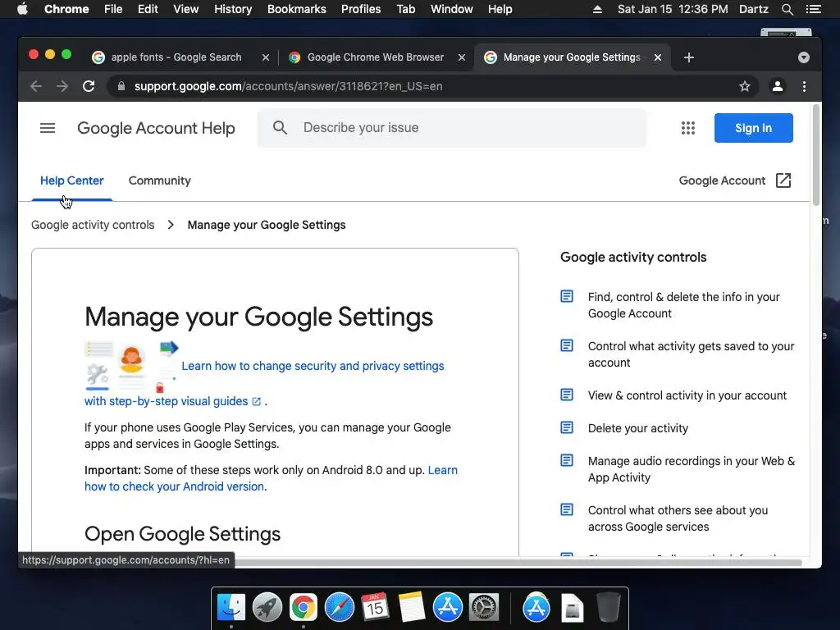Open Calendar from the Dock
Viewport: 840px width, 630px height.
(375, 608)
